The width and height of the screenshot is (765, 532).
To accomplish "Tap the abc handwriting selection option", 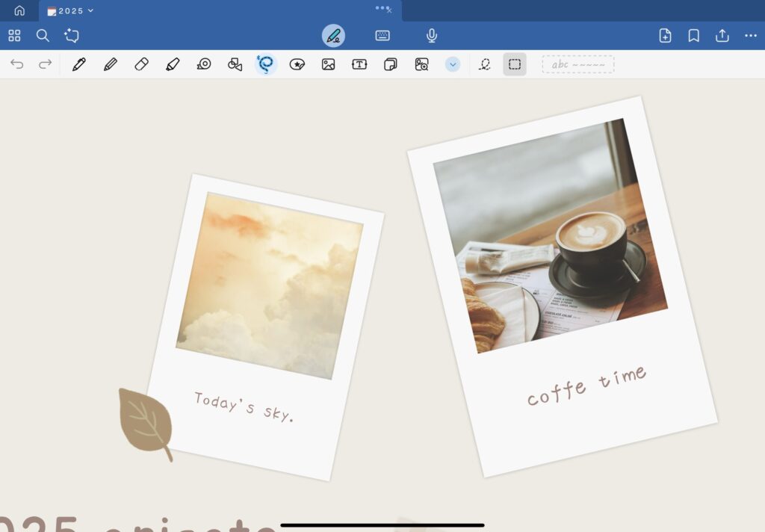I will pyautogui.click(x=578, y=64).
